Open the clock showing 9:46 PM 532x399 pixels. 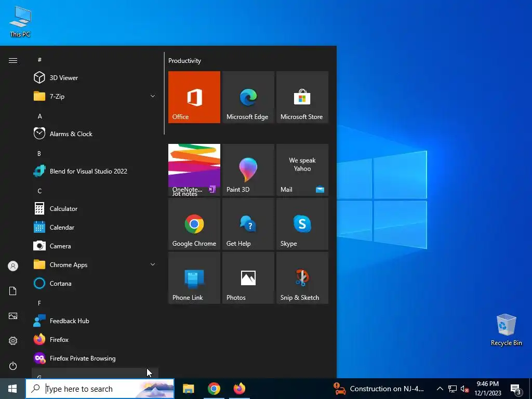(487, 389)
